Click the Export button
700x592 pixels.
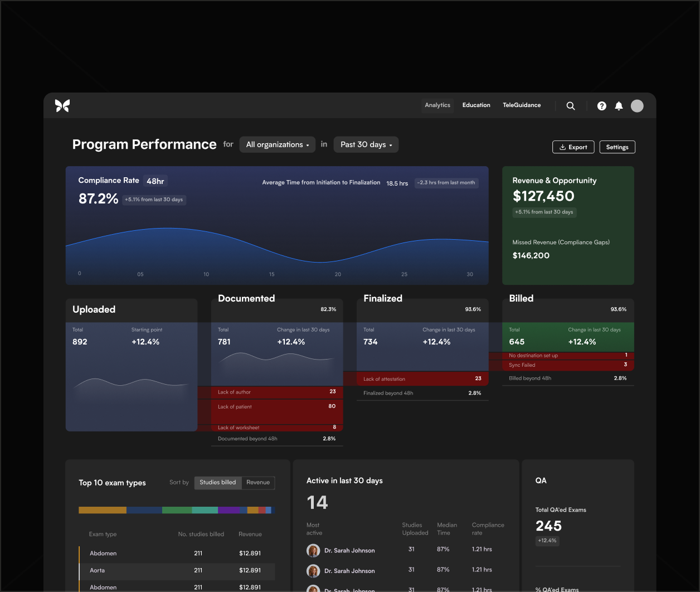pos(573,147)
